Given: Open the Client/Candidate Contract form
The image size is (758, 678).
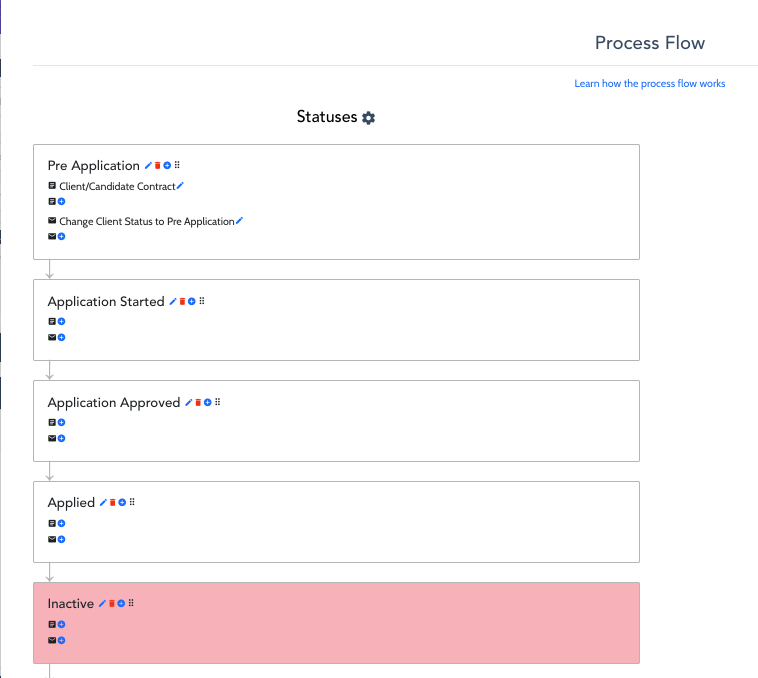Looking at the screenshot, I should tap(116, 187).
